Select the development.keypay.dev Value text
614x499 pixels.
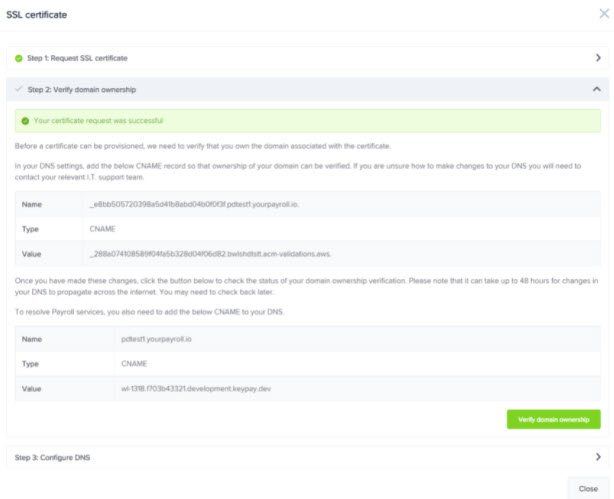(196, 389)
